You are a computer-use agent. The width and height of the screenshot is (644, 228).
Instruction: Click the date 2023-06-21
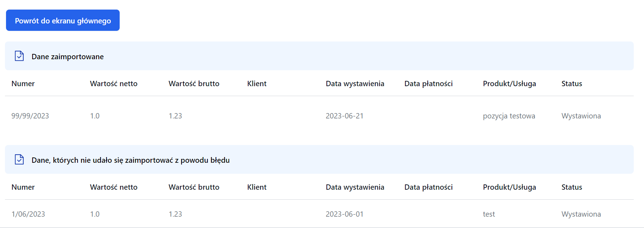tap(344, 116)
